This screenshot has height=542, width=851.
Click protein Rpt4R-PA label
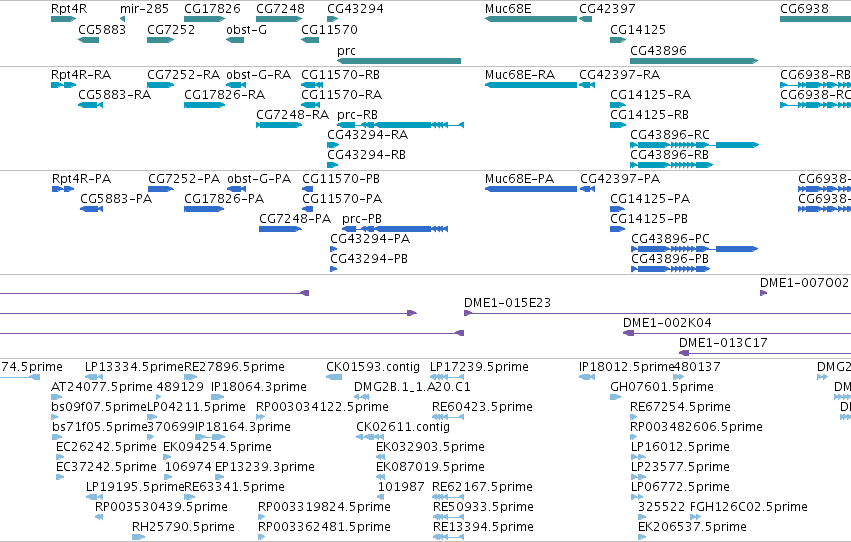tap(81, 178)
